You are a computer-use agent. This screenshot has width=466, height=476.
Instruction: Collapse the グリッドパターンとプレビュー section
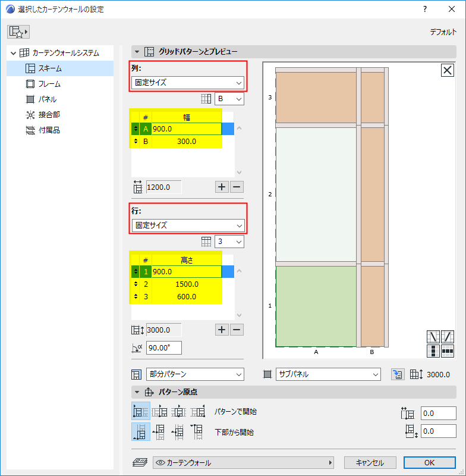click(x=137, y=52)
